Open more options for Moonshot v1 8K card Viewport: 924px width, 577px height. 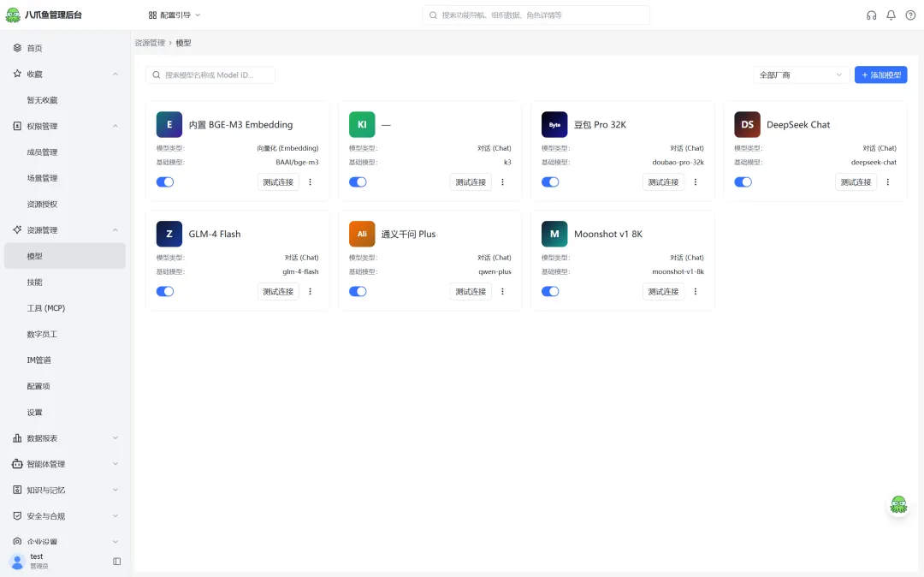[x=696, y=291]
